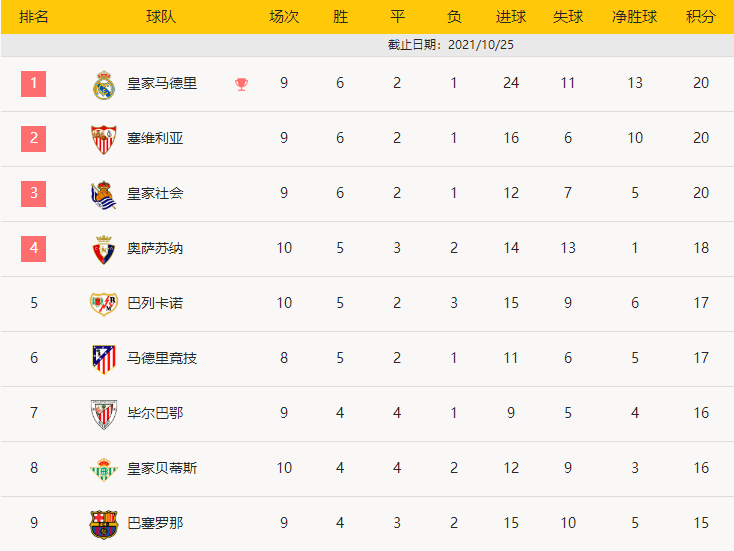Click the Athletic Bilbao club crest
This screenshot has width=734, height=551.
point(104,413)
